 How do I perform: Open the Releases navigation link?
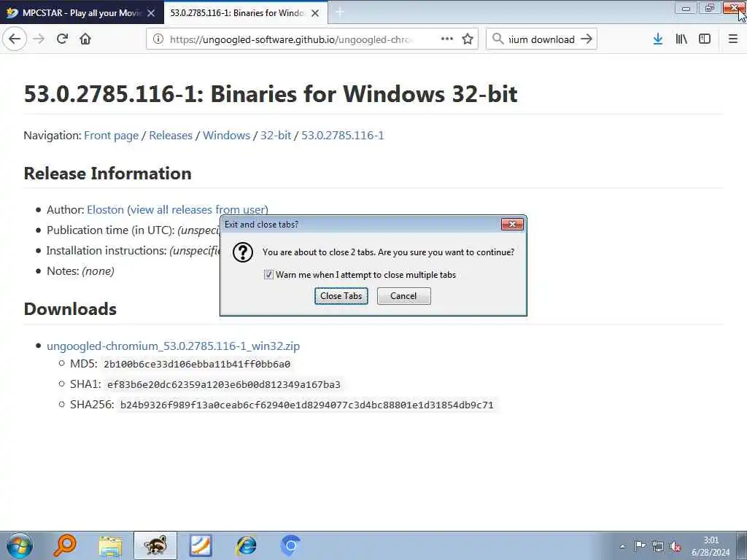coord(171,135)
